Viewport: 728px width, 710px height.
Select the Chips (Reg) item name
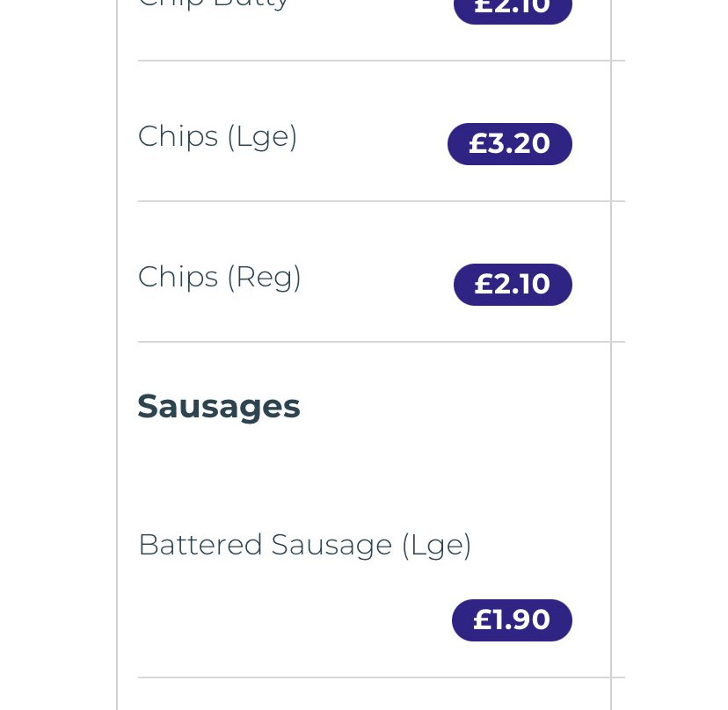219,278
